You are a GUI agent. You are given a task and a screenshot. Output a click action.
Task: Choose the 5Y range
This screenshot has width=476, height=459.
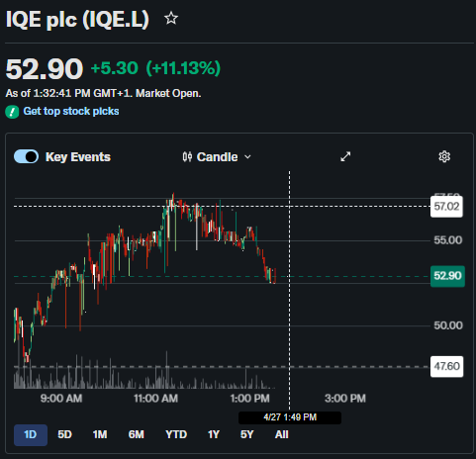coord(246,434)
